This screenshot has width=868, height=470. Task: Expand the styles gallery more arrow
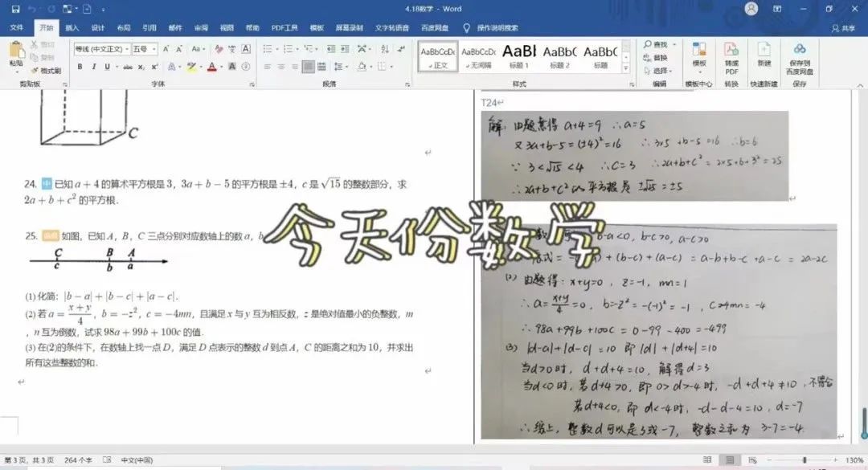(x=626, y=70)
